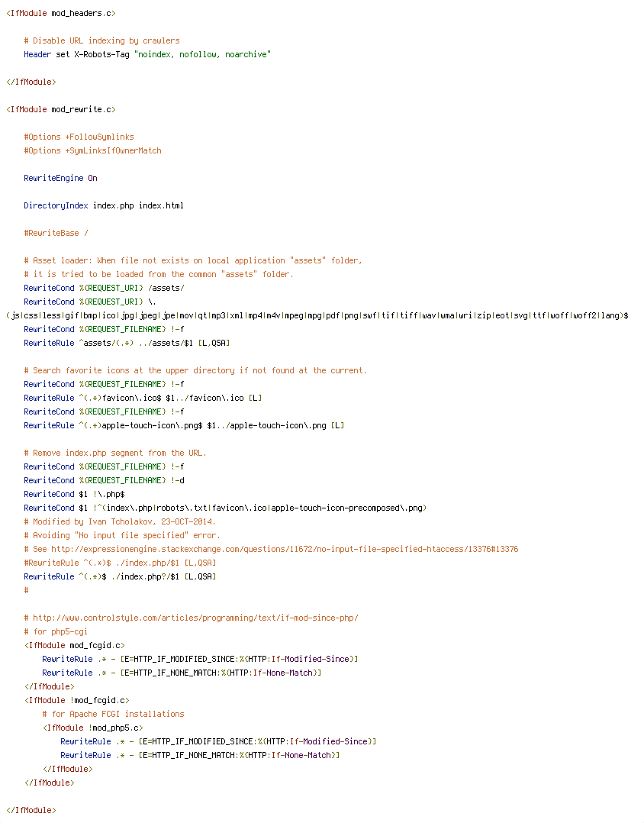Click the RewriteCond $1 !\.php$ line

(74, 494)
